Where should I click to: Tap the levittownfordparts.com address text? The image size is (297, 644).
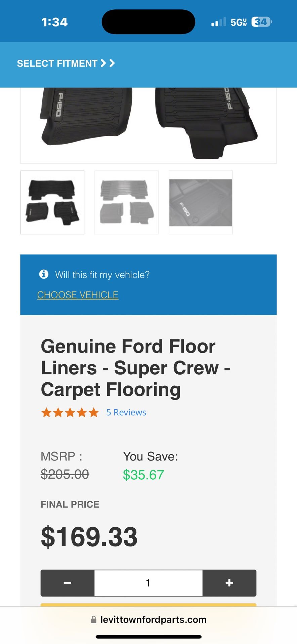153,620
